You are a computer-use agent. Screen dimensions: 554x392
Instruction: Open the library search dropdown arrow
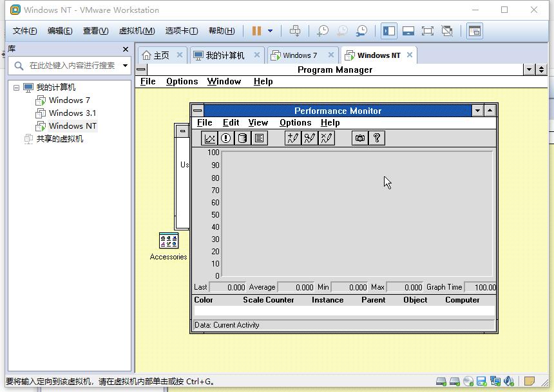pyautogui.click(x=125, y=66)
